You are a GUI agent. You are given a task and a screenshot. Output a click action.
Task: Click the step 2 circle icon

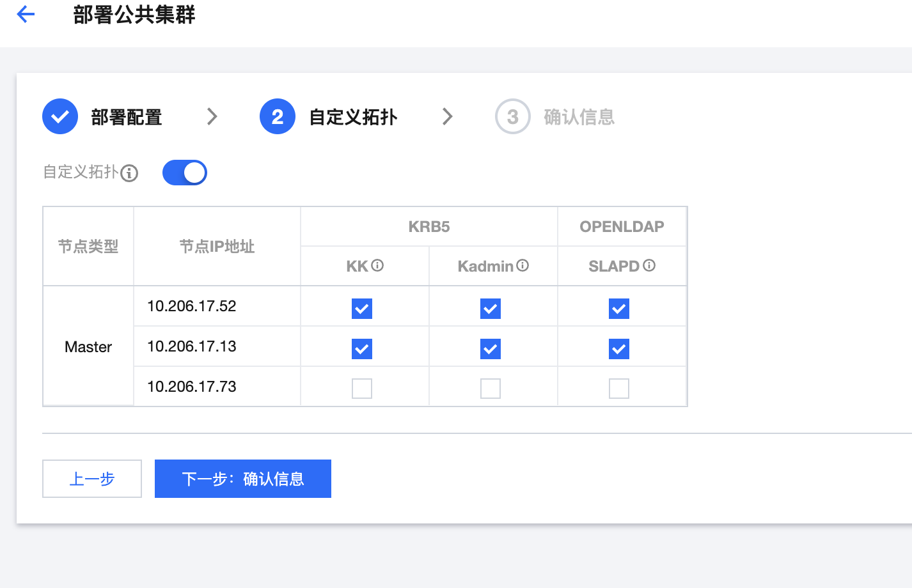coord(278,117)
